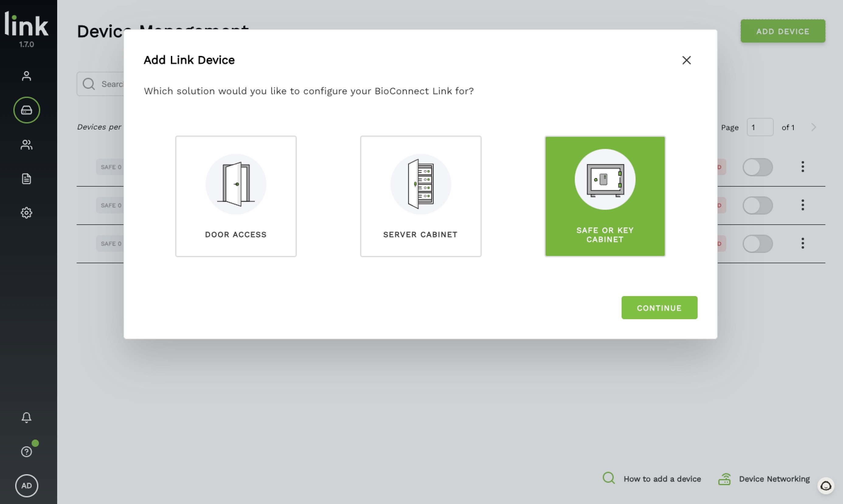843x504 pixels.
Task: Open the second device row kebab menu
Action: coord(803,205)
